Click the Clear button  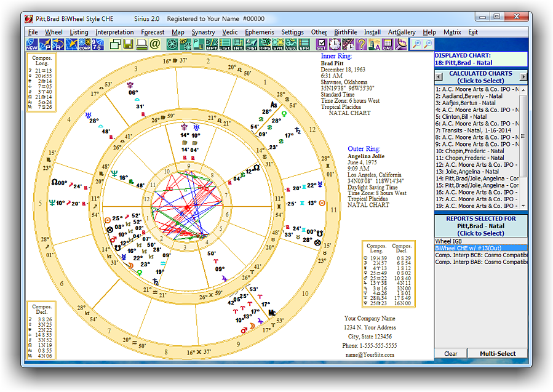[x=451, y=354]
